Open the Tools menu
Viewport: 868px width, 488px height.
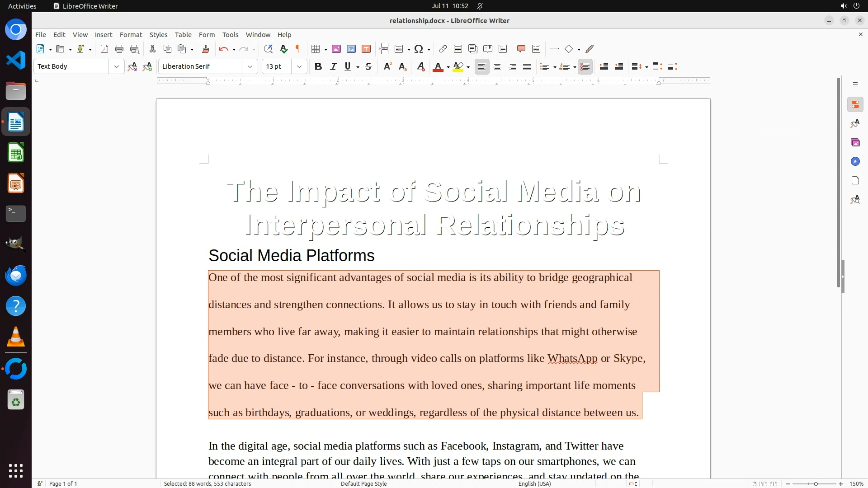[x=230, y=35]
